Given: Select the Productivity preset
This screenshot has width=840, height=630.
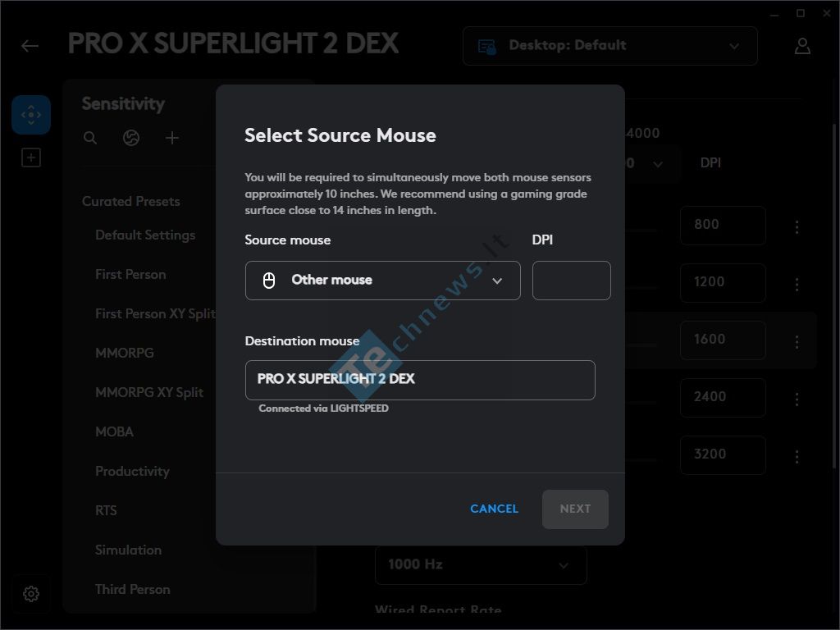Looking at the screenshot, I should point(132,472).
